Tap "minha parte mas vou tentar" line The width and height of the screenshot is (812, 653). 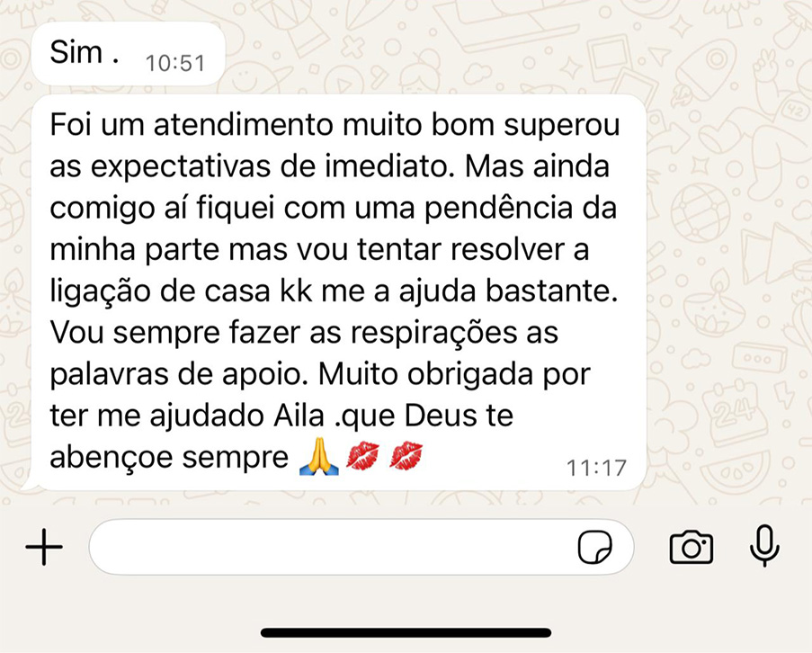pyautogui.click(x=247, y=250)
